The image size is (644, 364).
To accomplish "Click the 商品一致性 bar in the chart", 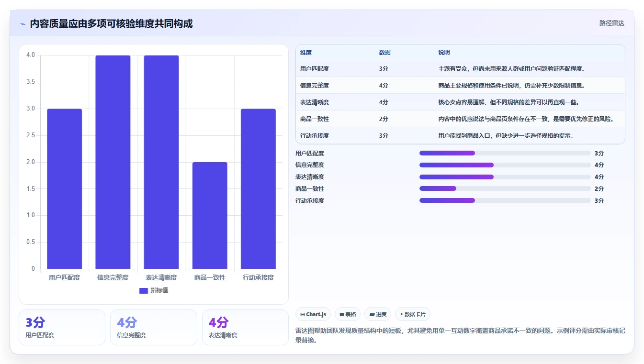I will tap(210, 216).
